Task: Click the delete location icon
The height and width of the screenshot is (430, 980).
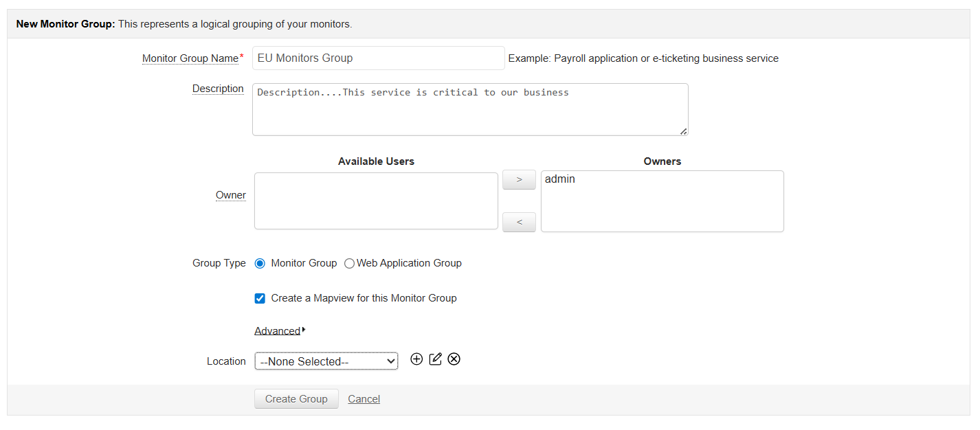Action: tap(454, 359)
